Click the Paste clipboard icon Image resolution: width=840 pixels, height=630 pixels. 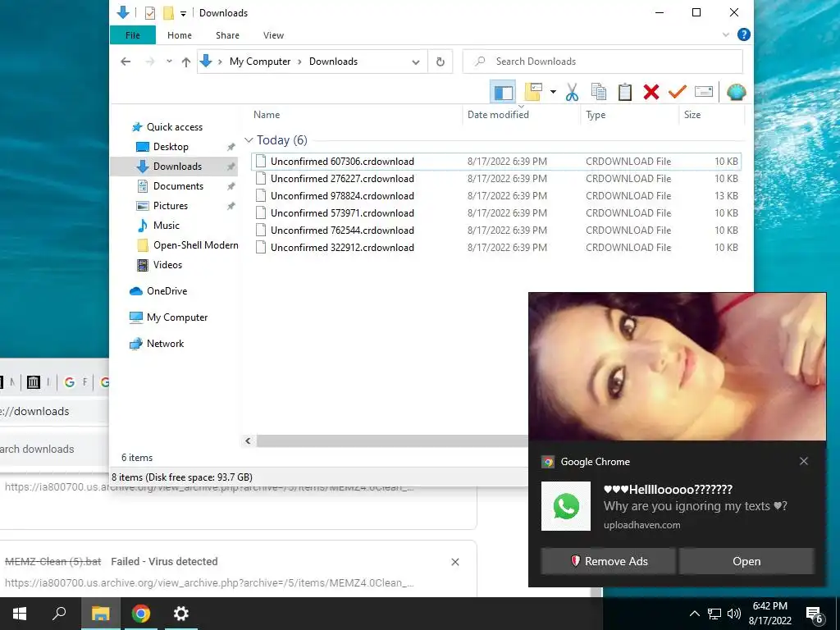pyautogui.click(x=624, y=92)
